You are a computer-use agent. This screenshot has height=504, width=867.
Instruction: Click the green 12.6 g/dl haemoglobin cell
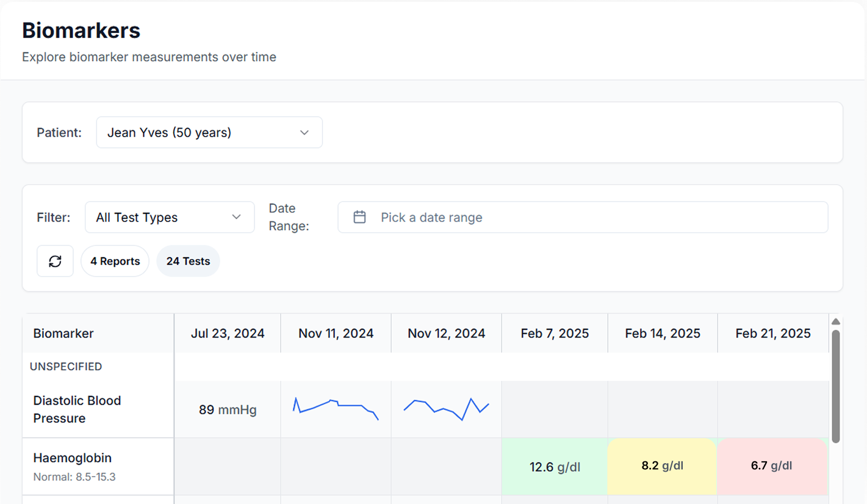coord(555,467)
